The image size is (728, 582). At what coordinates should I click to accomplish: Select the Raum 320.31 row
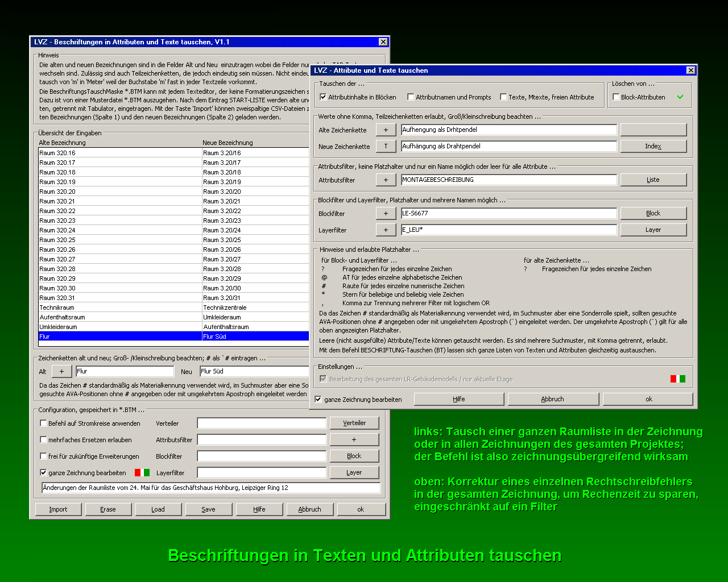point(173,298)
